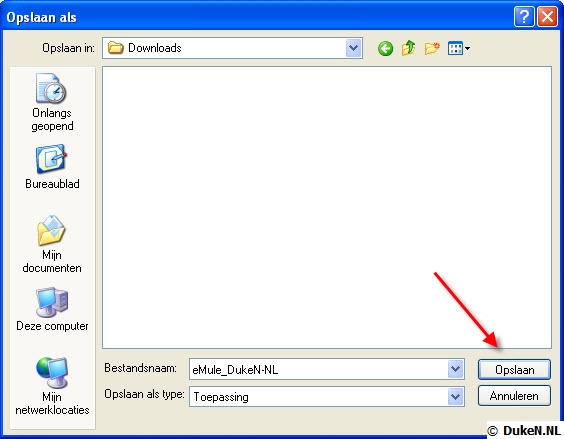Expand the Bestandsnaam dropdown arrow
The height and width of the screenshot is (439, 564).
455,369
